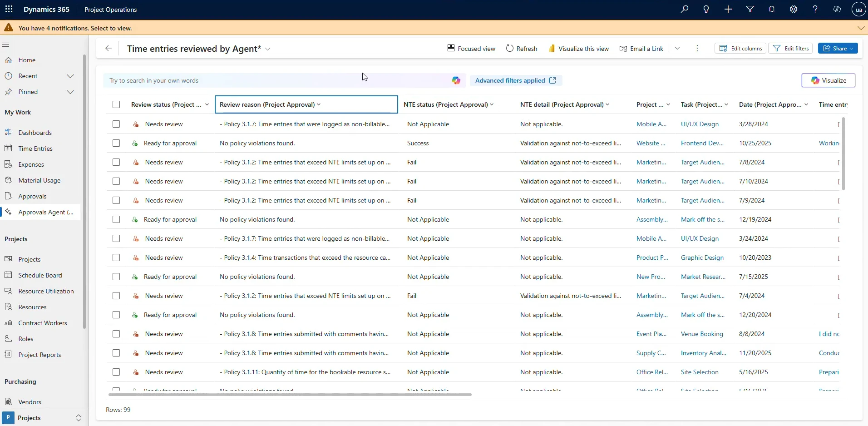Switch to Focused view
Screen dimensions: 868x426
coord(471,48)
